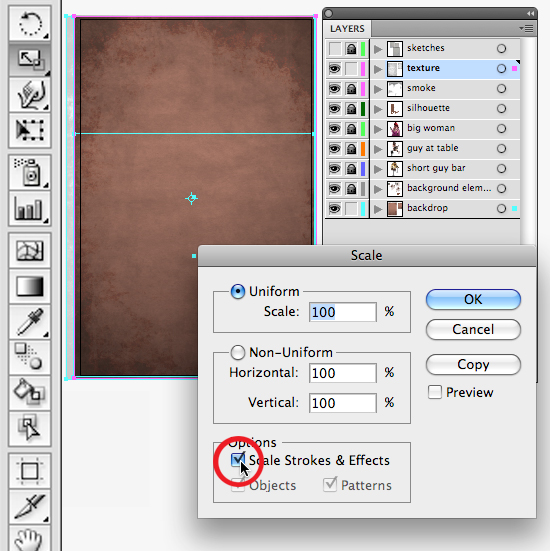Click the orange color bar of guy at table layer
This screenshot has height=551, width=550.
363,149
